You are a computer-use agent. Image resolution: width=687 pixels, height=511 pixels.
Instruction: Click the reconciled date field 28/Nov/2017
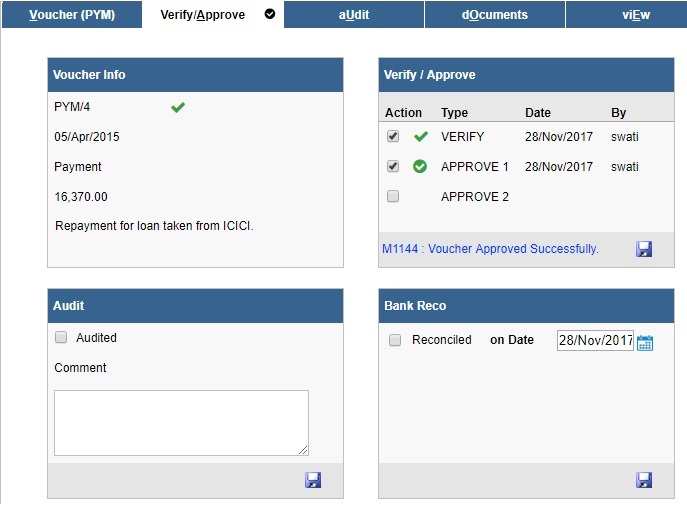pos(595,341)
